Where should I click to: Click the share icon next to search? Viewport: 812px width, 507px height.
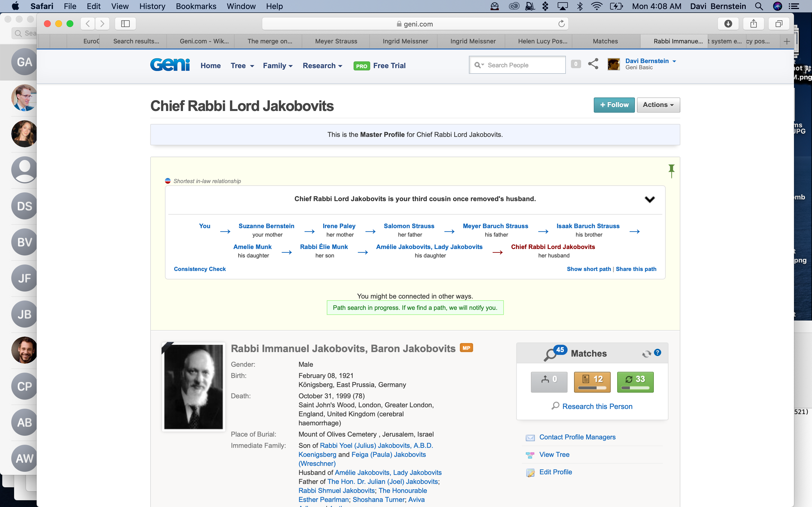tap(593, 64)
